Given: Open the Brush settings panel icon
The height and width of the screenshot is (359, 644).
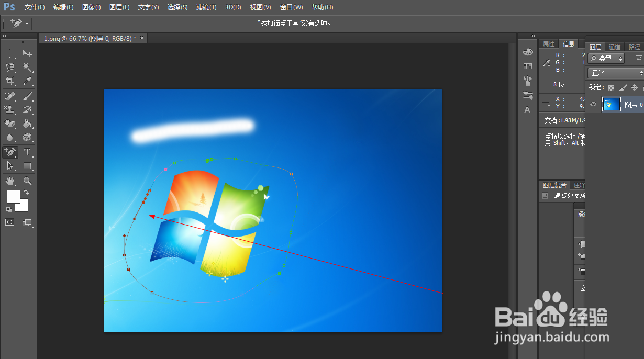Looking at the screenshot, I should tap(528, 95).
